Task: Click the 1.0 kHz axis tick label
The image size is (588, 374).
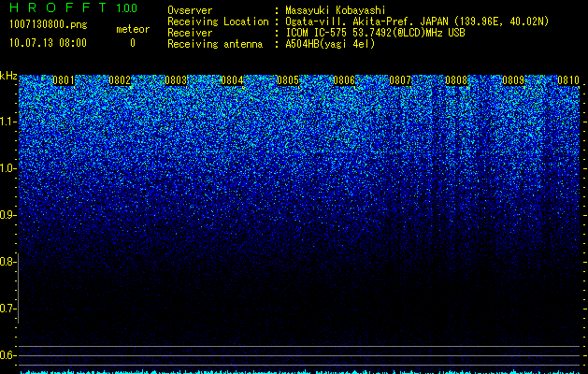Action: click(7, 168)
